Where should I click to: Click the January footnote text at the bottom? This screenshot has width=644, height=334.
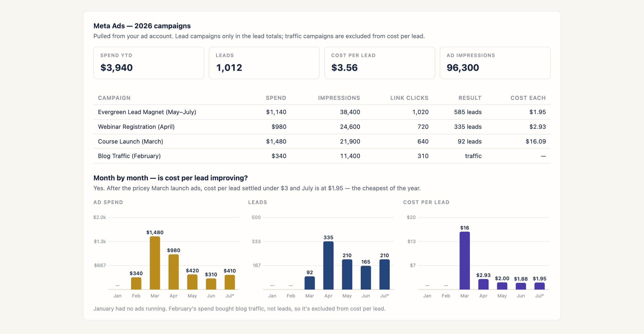(x=239, y=309)
